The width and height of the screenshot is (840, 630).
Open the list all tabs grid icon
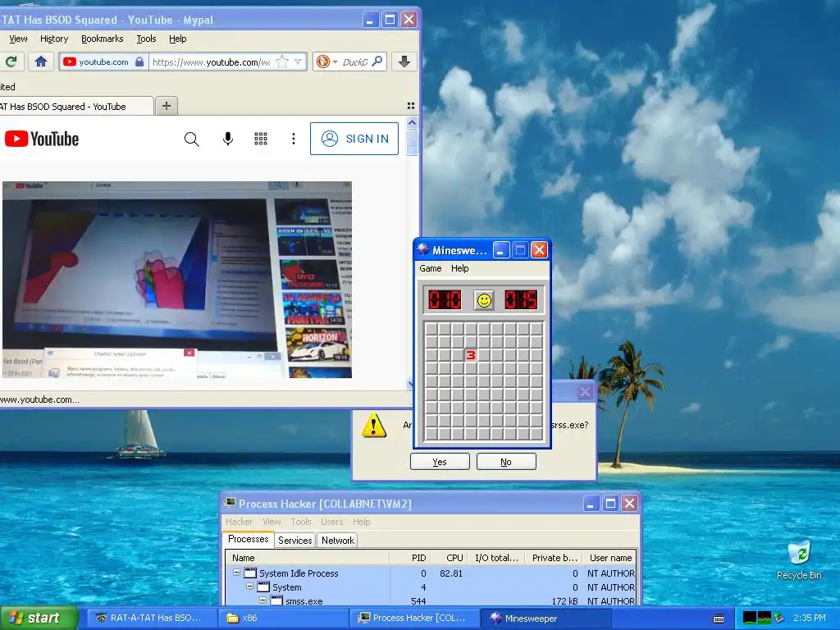[x=411, y=106]
